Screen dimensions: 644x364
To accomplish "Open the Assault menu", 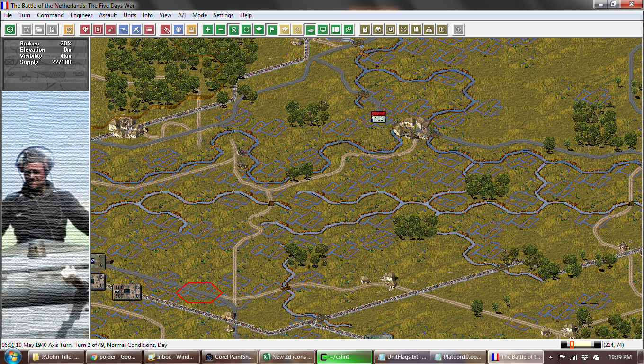I will click(x=108, y=15).
